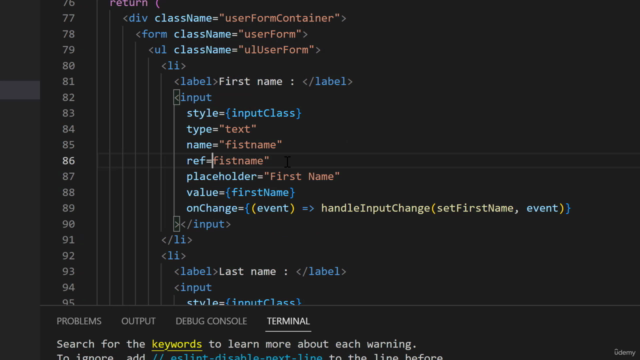The height and width of the screenshot is (360, 640).
Task: Click the input tag on line 82
Action: pos(193,98)
